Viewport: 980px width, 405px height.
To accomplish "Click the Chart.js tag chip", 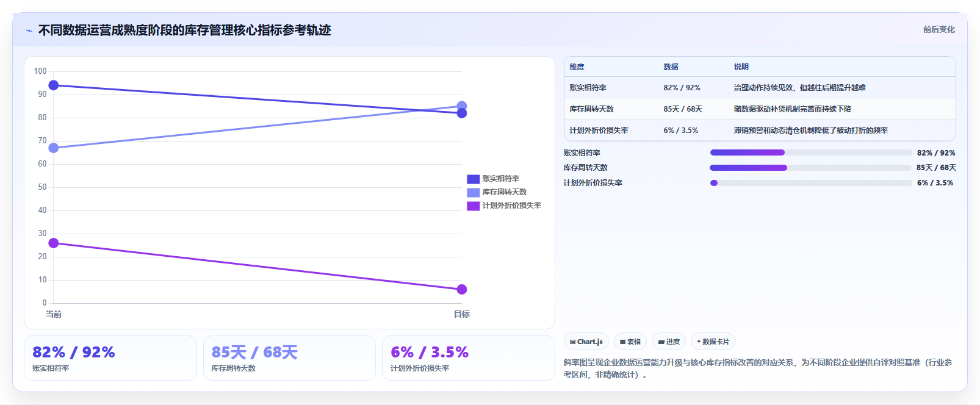I will click(x=586, y=342).
